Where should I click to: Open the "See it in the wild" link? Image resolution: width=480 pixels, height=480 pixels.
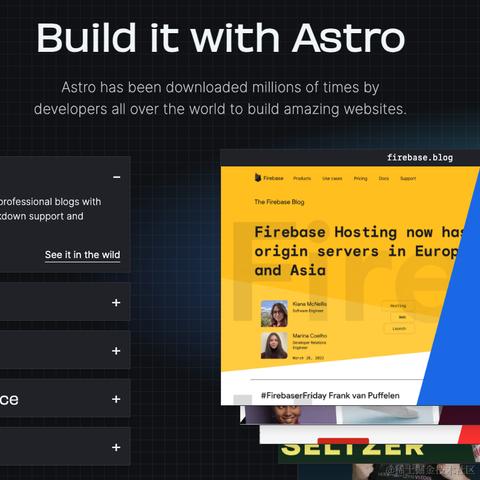click(x=82, y=255)
